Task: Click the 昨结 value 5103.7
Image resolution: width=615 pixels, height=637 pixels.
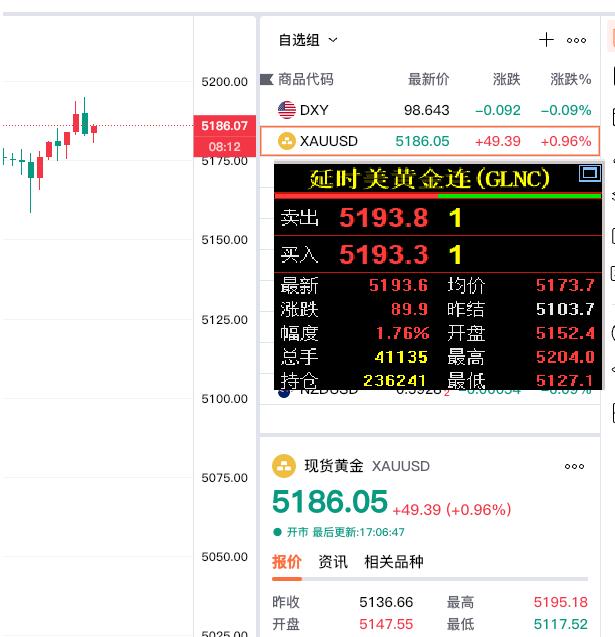Action: [x=565, y=309]
